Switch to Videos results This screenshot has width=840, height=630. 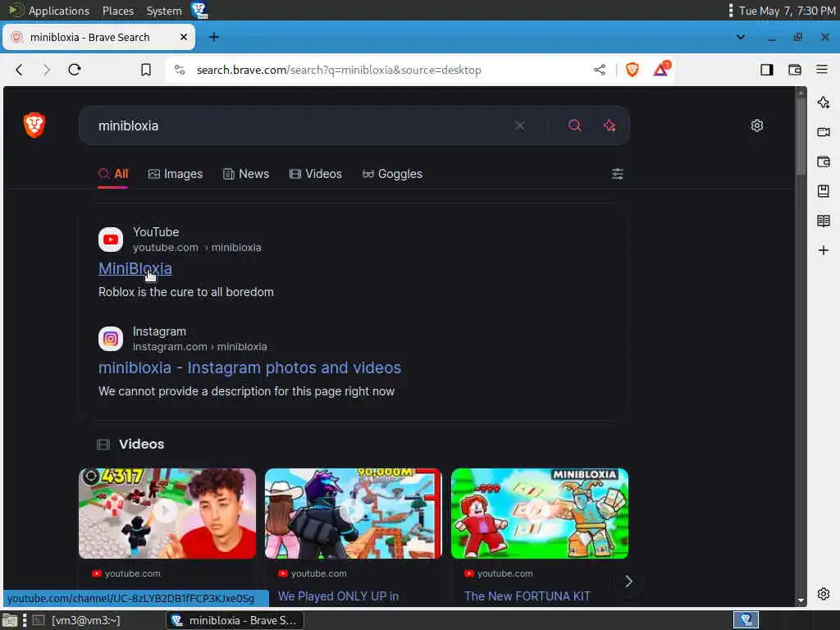click(316, 174)
